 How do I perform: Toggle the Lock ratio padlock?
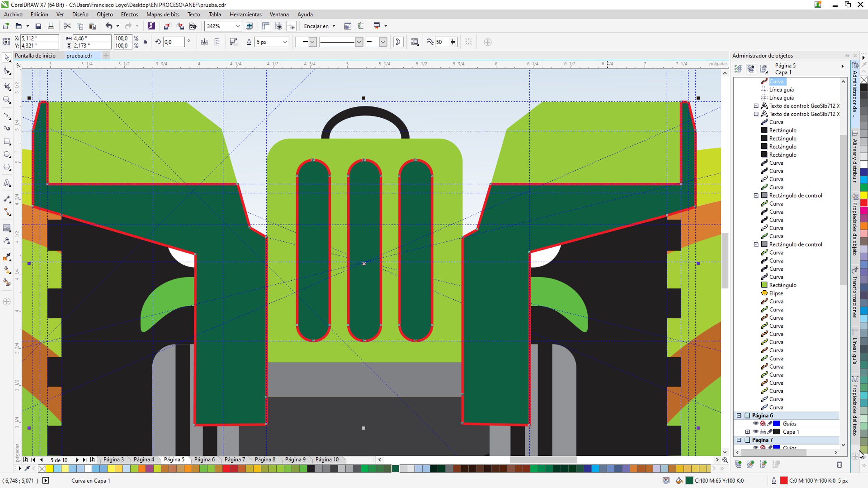(145, 42)
